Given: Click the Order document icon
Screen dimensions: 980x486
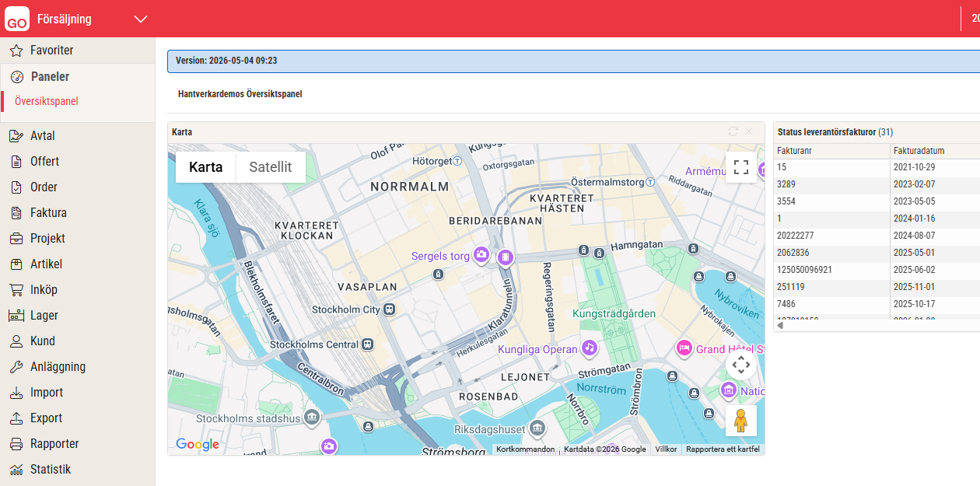Looking at the screenshot, I should tap(16, 187).
